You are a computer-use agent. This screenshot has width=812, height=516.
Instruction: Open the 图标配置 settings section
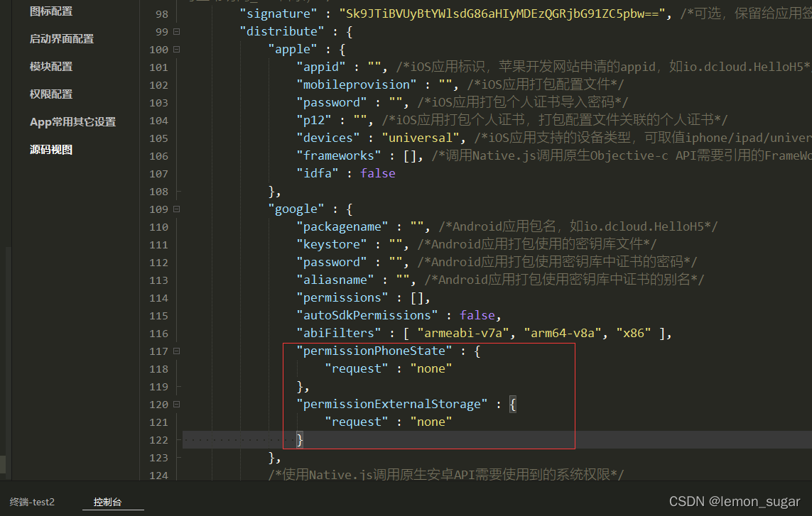[50, 11]
